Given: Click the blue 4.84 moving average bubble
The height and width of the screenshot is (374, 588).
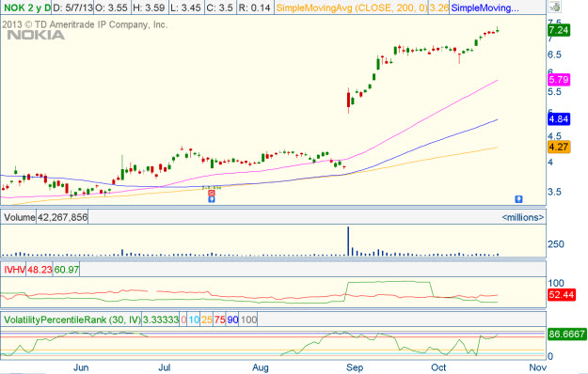Looking at the screenshot, I should tap(559, 119).
